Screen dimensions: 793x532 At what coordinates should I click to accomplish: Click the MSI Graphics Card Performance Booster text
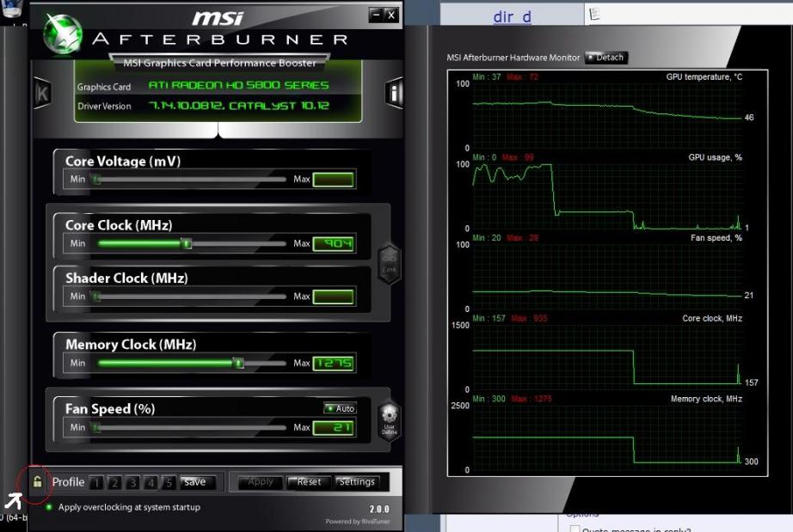[219, 63]
